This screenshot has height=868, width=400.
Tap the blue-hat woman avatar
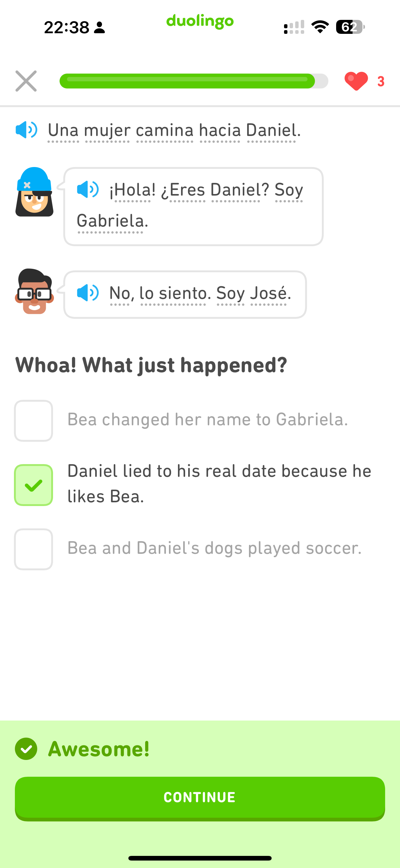pyautogui.click(x=34, y=192)
